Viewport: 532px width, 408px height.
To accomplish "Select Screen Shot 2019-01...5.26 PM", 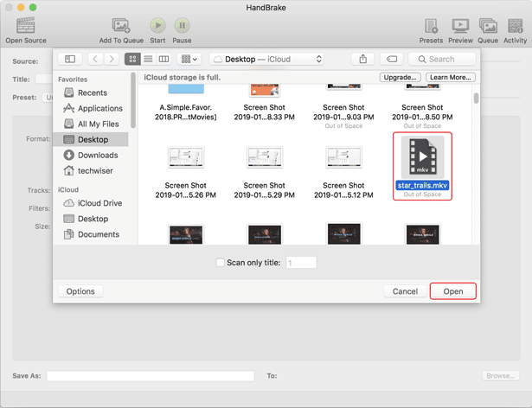I will pyautogui.click(x=186, y=173).
